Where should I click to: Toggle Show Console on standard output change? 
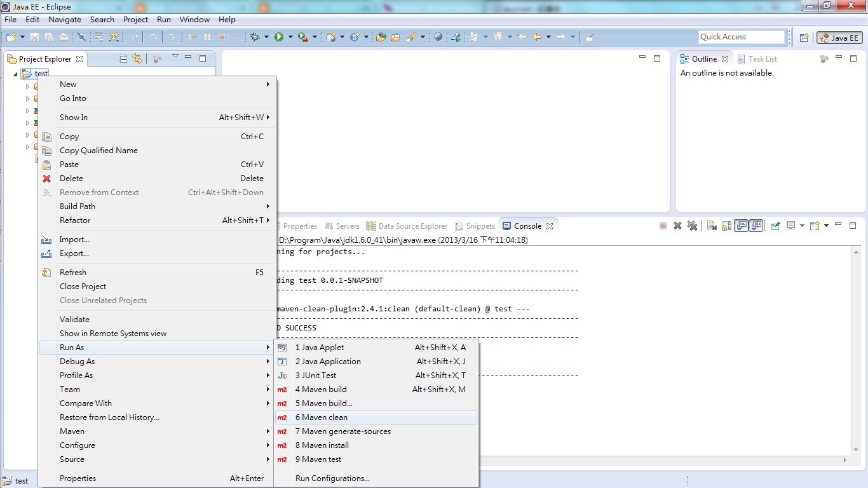(x=741, y=226)
